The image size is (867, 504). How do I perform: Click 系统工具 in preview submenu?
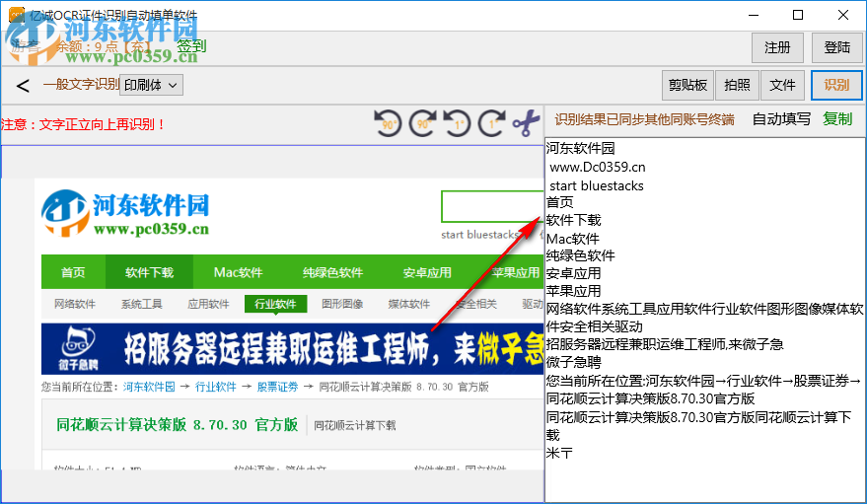[x=142, y=304]
